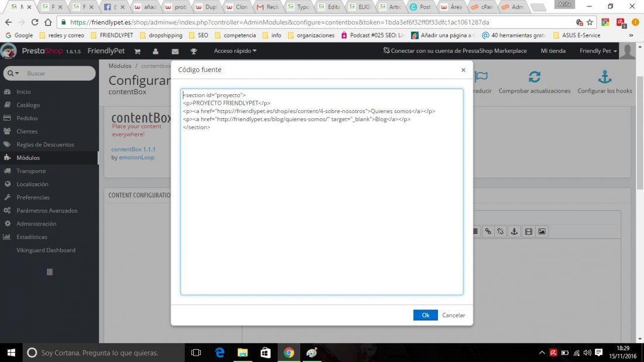Image resolution: width=644 pixels, height=362 pixels.
Task: Click the Cortana search box
Action: coord(104,353)
